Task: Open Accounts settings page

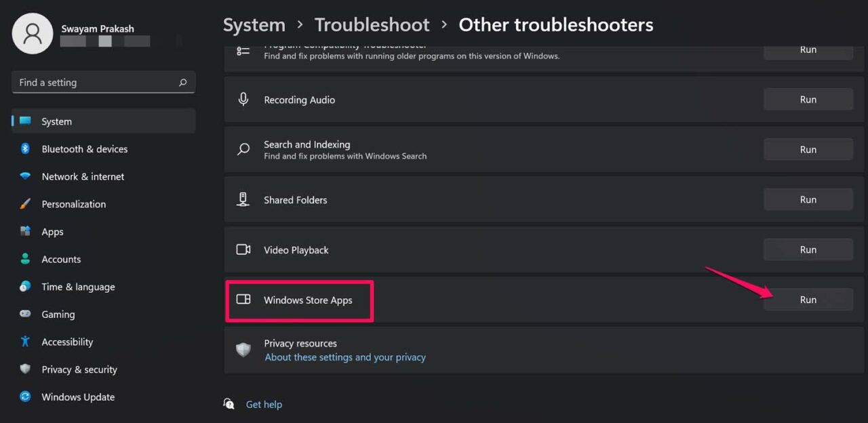Action: (104, 259)
